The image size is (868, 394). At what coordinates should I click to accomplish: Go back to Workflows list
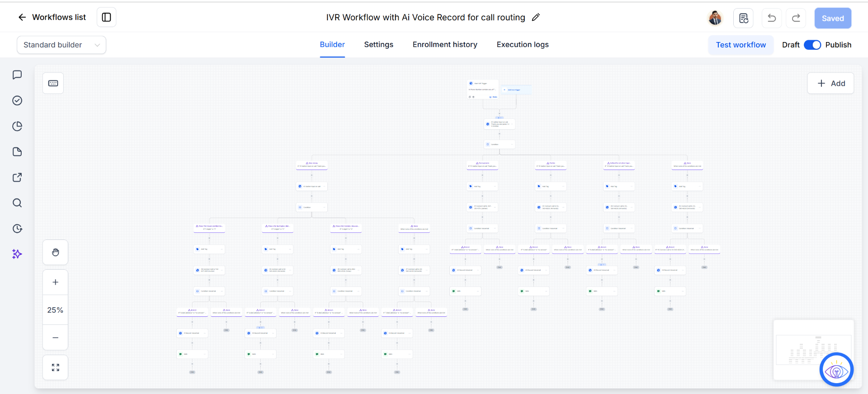(x=52, y=17)
